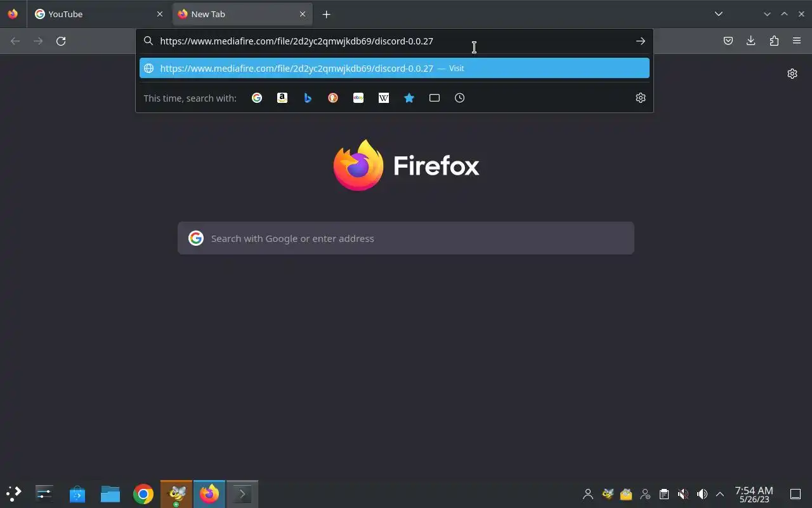This screenshot has height=508, width=812.
Task: Open Firefox View pinned tab
Action: (x=13, y=14)
